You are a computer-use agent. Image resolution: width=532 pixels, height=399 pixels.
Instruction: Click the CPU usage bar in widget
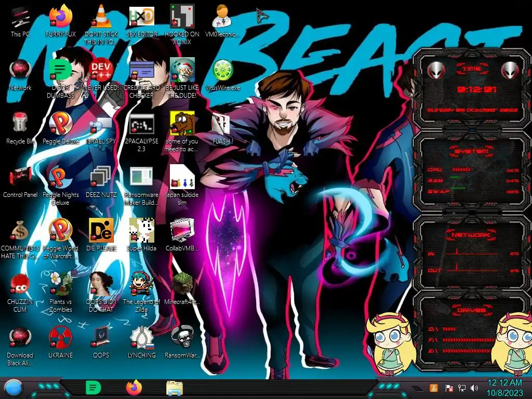tap(461, 170)
